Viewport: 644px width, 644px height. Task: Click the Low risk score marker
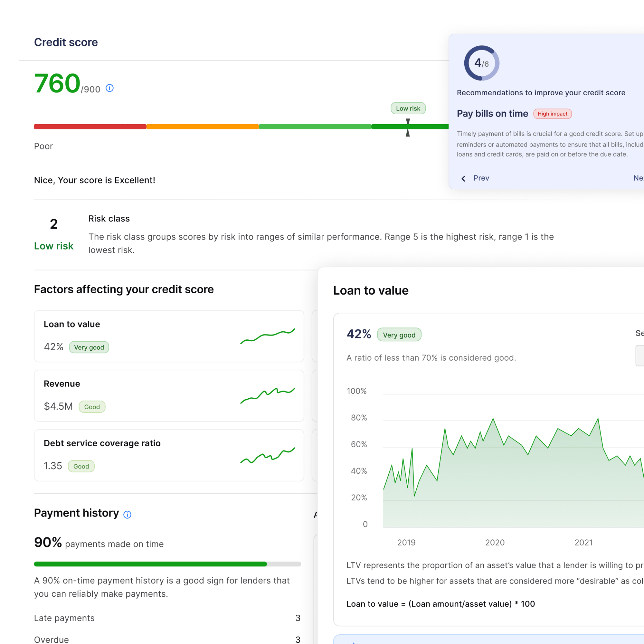coord(408,127)
